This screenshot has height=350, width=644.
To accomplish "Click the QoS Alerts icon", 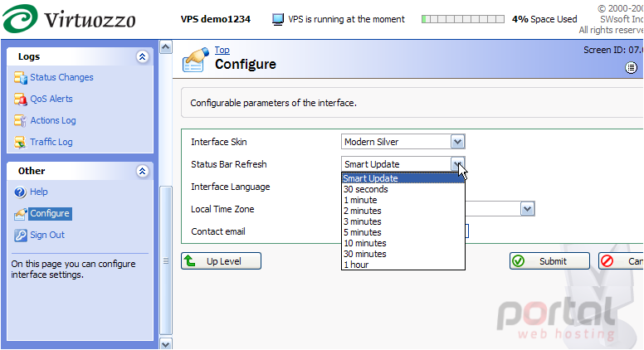I will (x=20, y=99).
